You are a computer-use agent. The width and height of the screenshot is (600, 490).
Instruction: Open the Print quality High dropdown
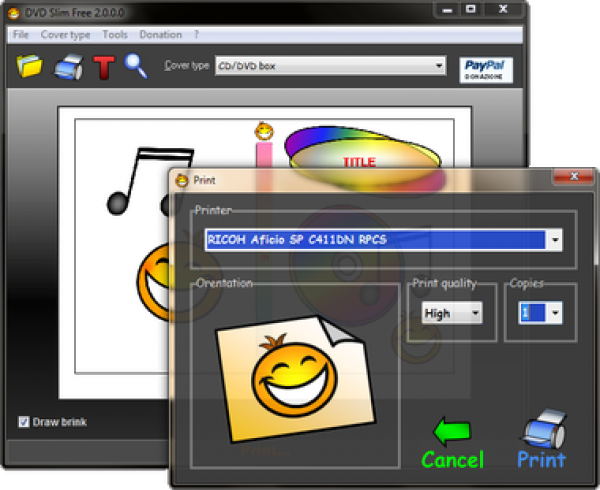tap(452, 313)
